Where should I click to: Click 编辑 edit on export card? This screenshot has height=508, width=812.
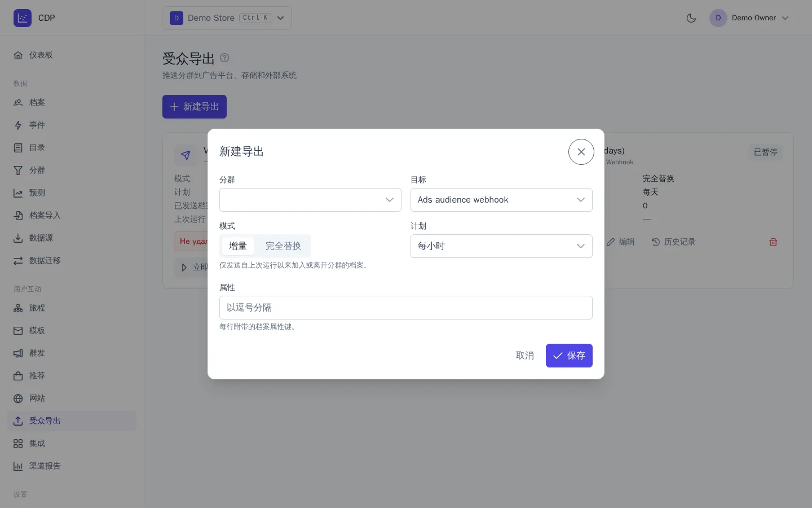[620, 242]
